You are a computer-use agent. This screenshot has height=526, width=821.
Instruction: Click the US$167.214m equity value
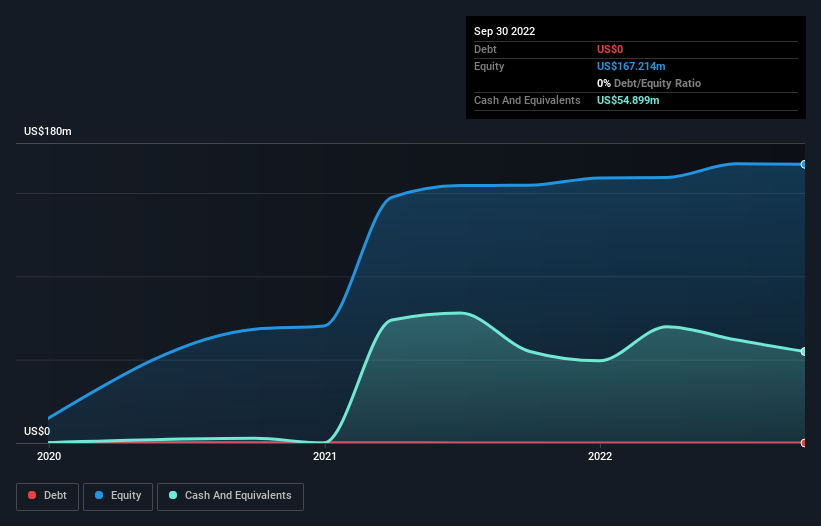pos(631,66)
